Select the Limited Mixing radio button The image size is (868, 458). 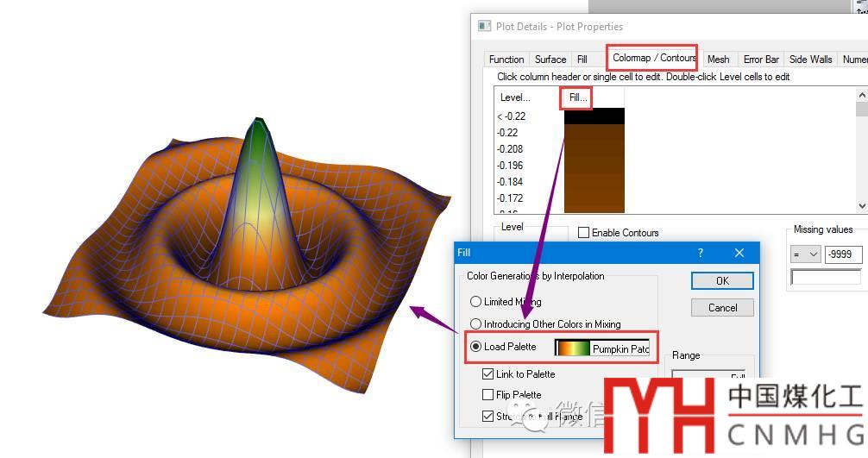tap(475, 302)
